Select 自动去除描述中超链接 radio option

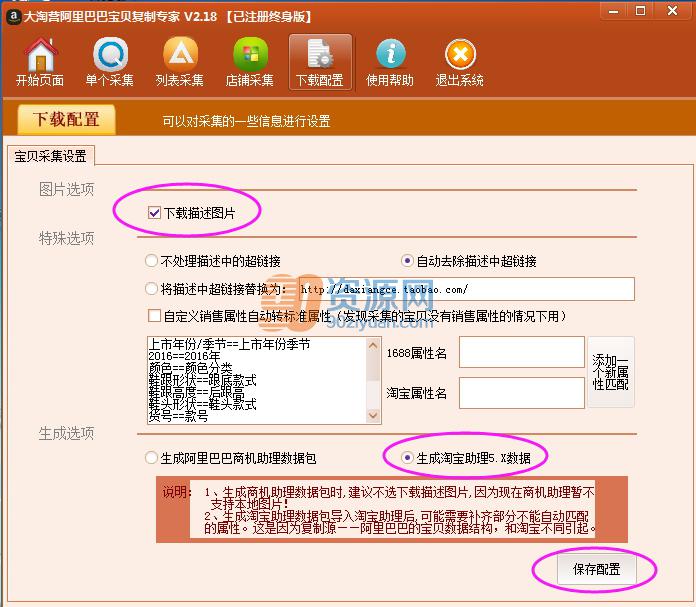tap(407, 261)
